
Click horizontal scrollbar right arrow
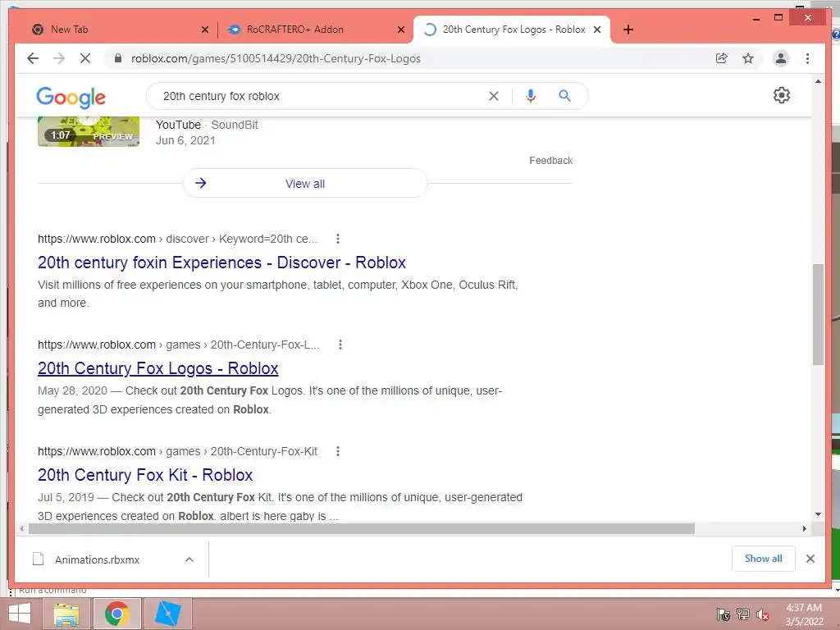(804, 529)
